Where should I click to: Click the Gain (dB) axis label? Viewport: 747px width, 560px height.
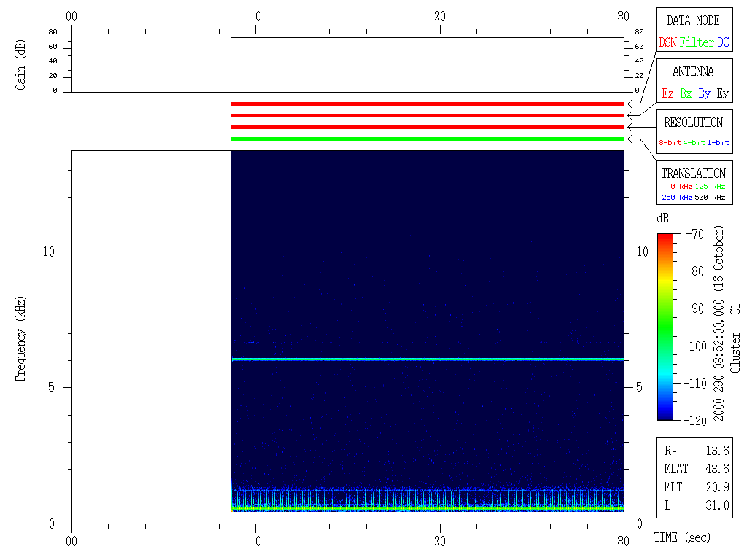(20, 66)
